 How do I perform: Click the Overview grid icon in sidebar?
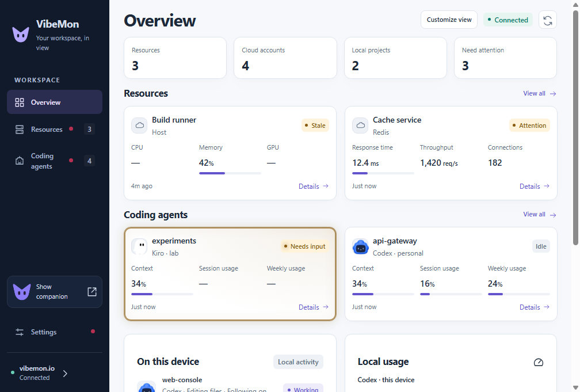[x=20, y=102]
